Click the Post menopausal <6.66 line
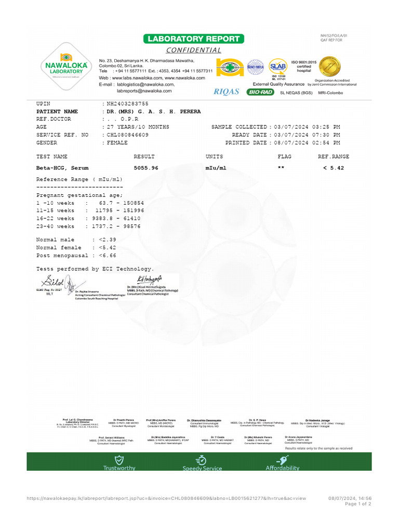Viewport: 399px width, 532px height. coord(76,256)
